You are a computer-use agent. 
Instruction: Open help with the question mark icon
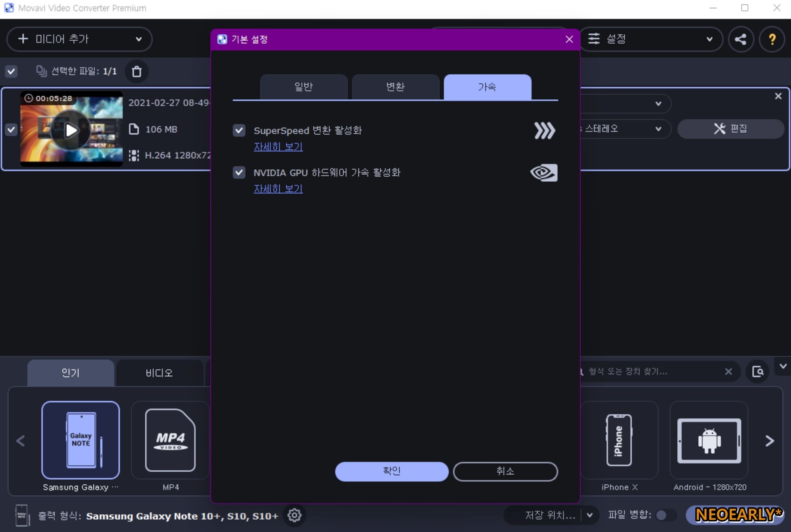tap(772, 39)
